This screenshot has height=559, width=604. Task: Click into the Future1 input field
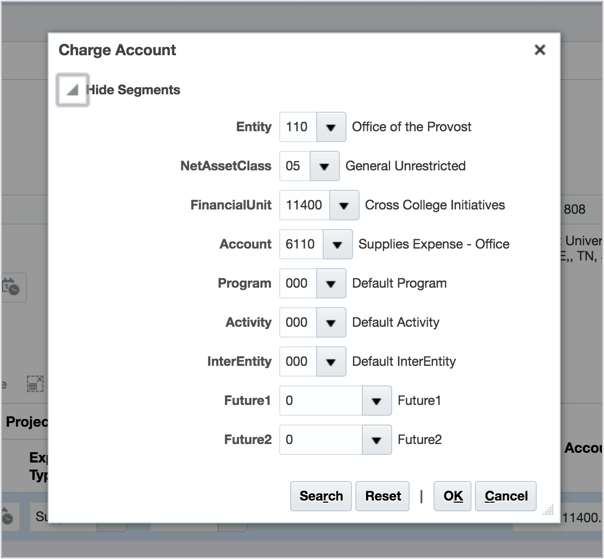click(320, 401)
